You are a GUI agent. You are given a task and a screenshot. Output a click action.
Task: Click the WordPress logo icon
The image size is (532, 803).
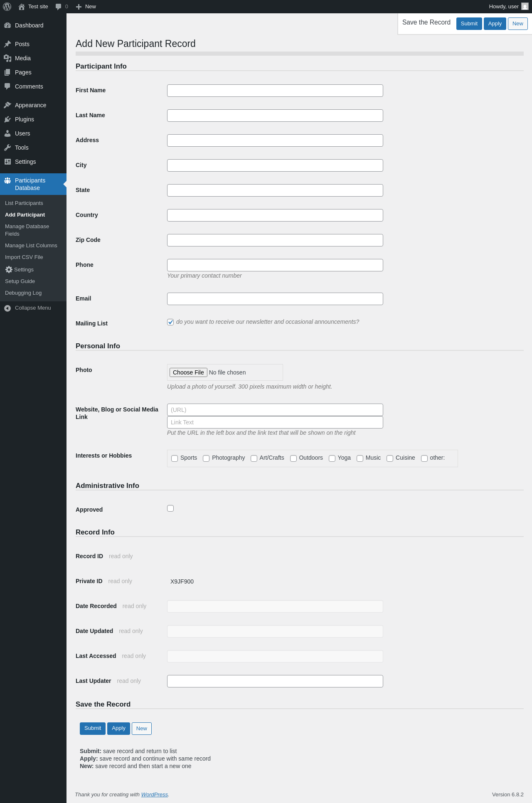7,7
